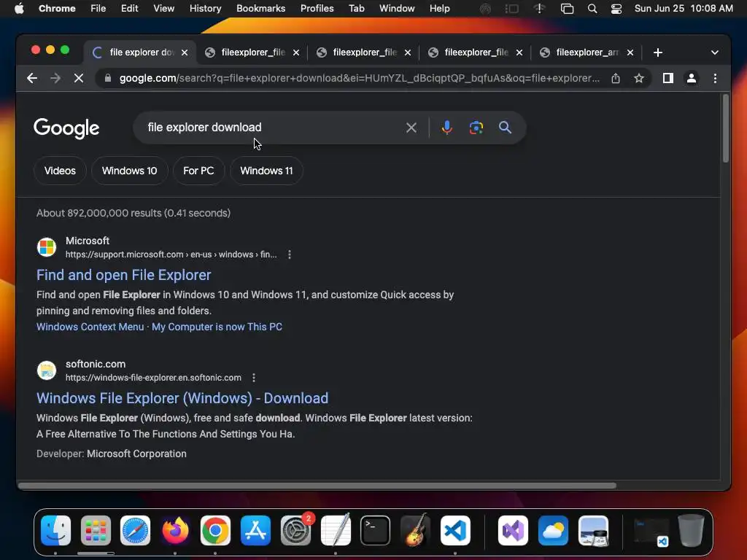Viewport: 747px width, 560px height.
Task: Open Finder from the Dock
Action: click(55, 531)
